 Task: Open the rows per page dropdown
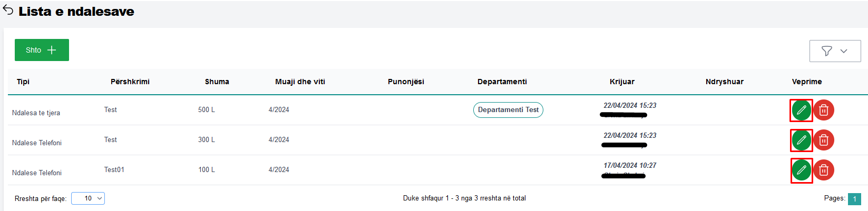click(x=88, y=198)
